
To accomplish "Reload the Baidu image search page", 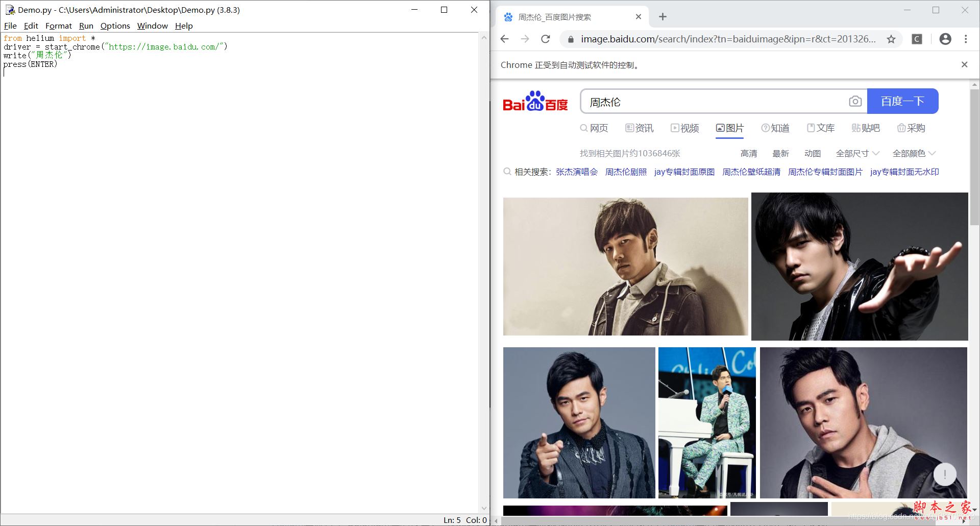I will click(x=546, y=38).
